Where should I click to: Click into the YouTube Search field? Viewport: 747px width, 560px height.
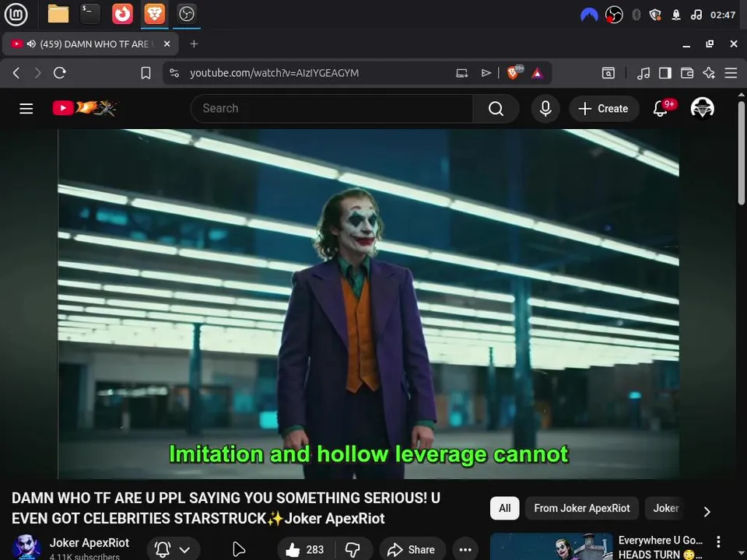[332, 109]
